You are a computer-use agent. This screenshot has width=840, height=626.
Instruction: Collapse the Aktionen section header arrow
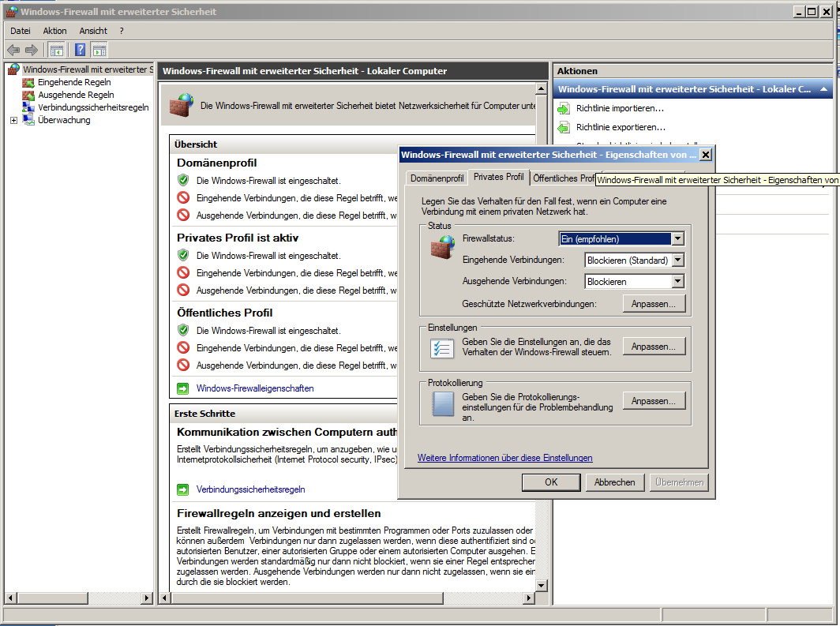(x=824, y=89)
